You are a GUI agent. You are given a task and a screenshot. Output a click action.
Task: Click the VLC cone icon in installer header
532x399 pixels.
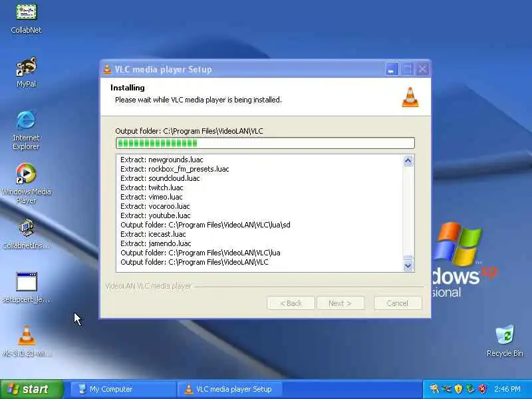410,97
